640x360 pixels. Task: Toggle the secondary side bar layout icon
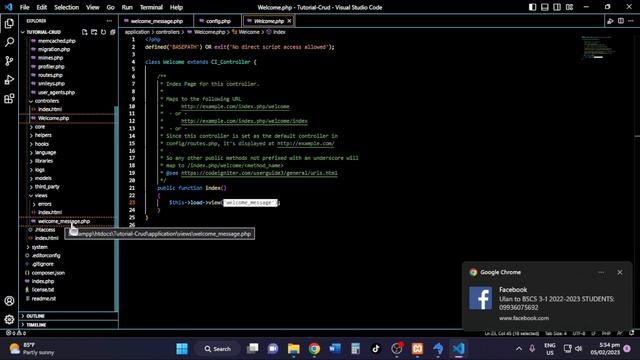click(x=557, y=7)
